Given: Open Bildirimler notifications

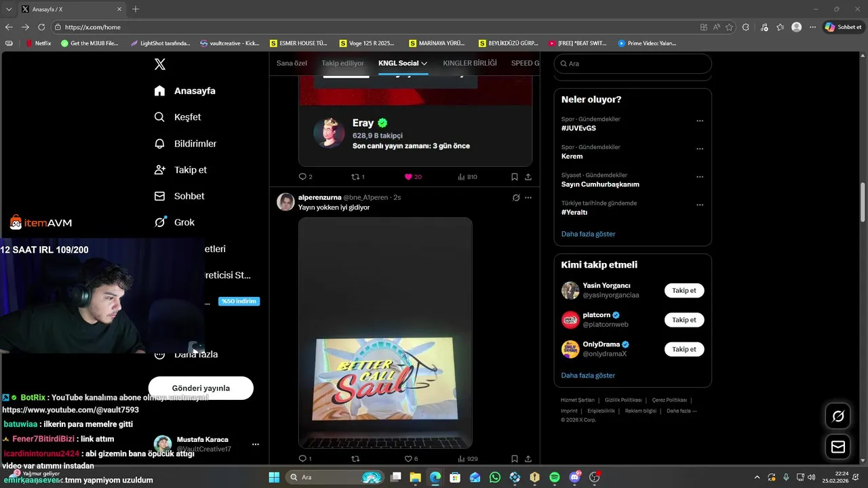Looking at the screenshot, I should (x=186, y=144).
